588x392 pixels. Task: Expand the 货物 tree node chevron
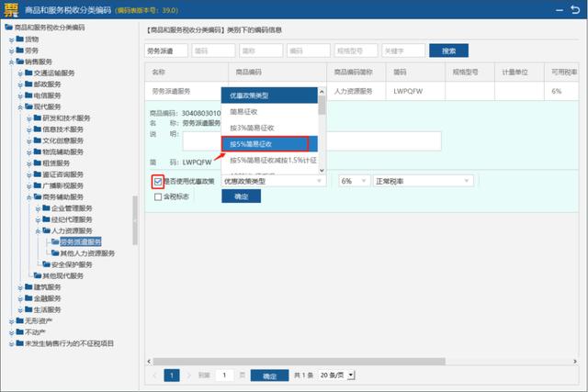tap(12, 39)
